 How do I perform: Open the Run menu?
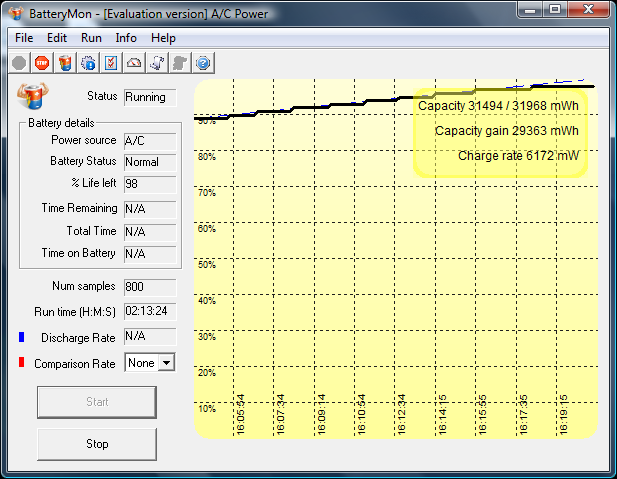click(x=91, y=38)
